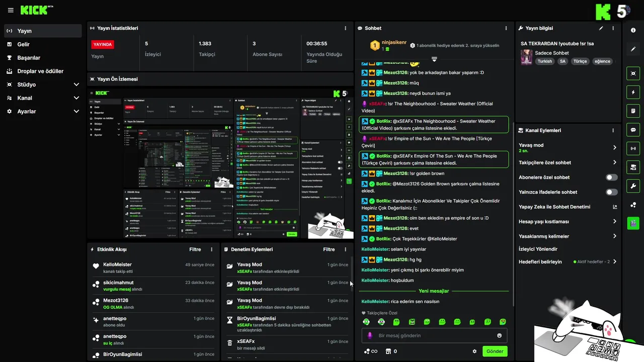Open the Denetim Eylemleri three-dot menu
644x362 pixels.
click(345, 249)
